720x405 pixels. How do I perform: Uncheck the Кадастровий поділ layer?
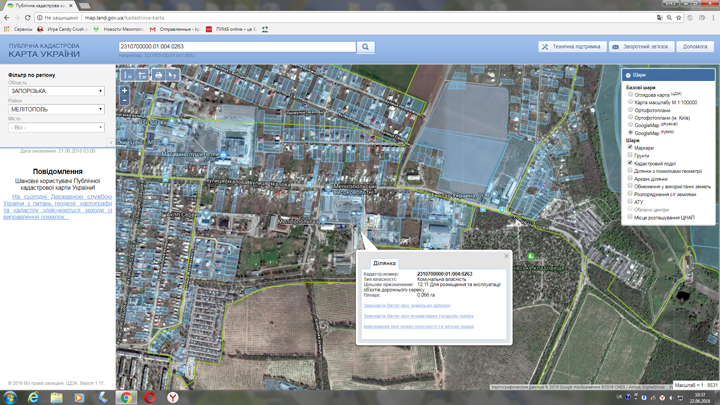pos(630,163)
